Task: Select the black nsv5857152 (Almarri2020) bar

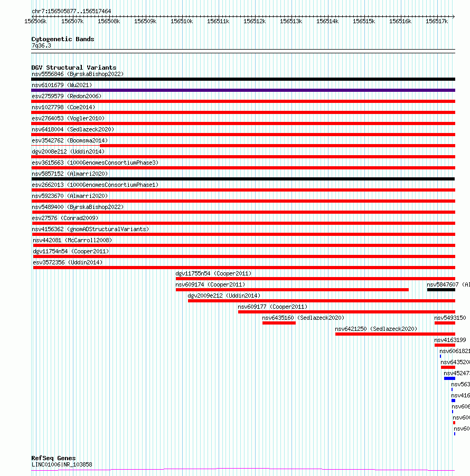Action: tap(243, 179)
